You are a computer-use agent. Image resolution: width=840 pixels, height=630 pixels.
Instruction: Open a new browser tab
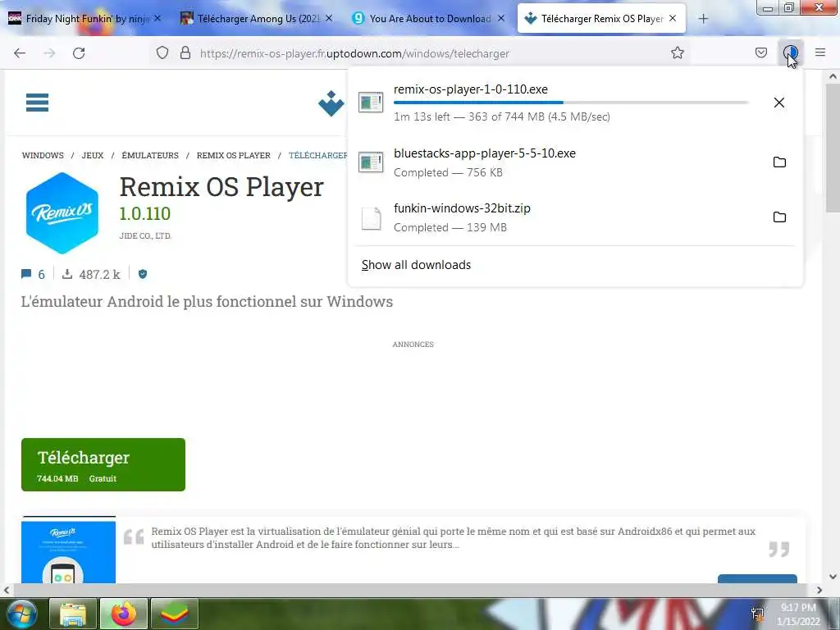pos(703,19)
